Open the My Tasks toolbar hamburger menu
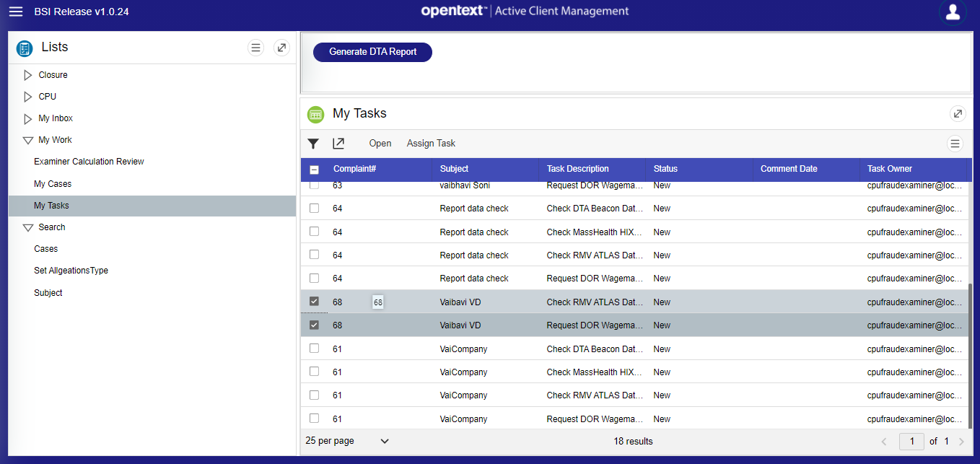 tap(955, 144)
